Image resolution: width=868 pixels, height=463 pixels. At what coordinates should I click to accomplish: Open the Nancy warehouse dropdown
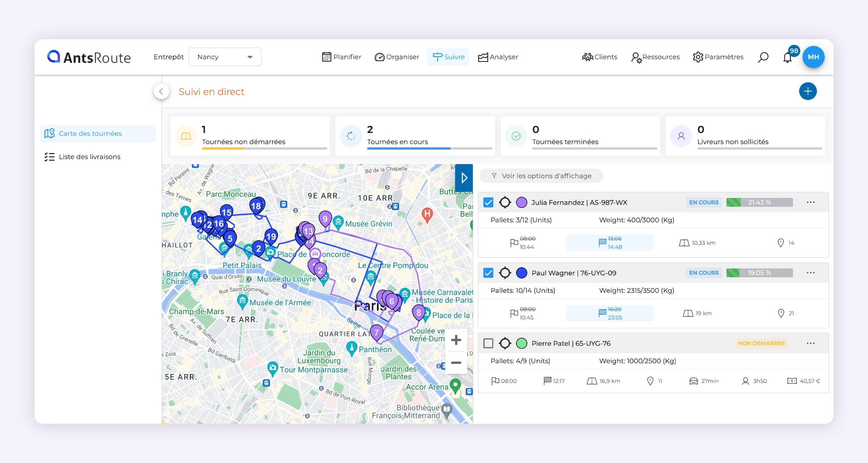(x=225, y=57)
